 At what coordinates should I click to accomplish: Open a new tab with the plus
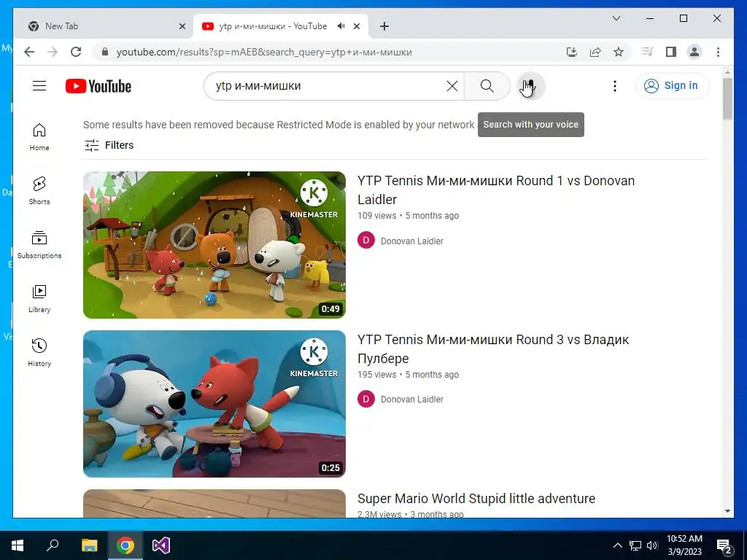click(384, 26)
